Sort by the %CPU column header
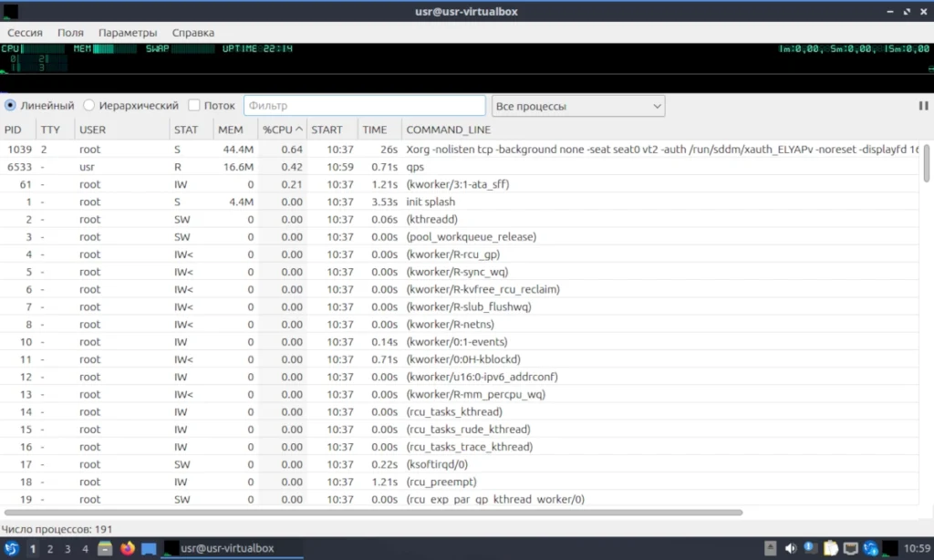 (283, 130)
